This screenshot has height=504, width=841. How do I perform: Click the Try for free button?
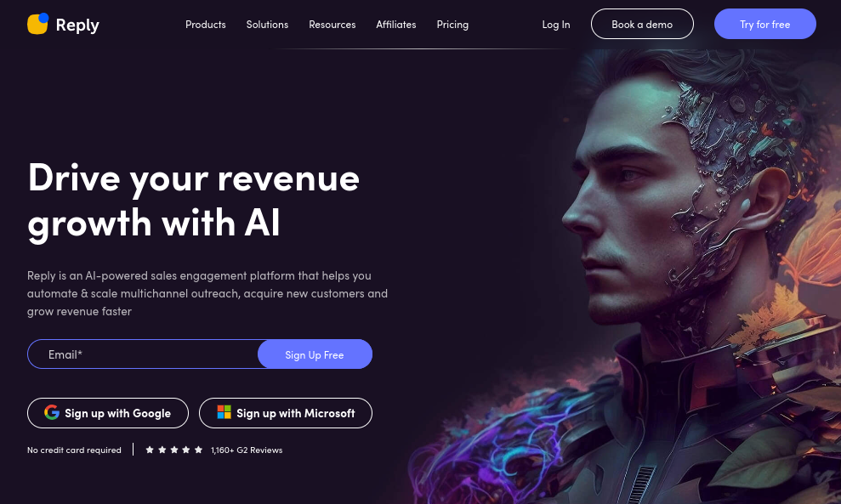[764, 24]
